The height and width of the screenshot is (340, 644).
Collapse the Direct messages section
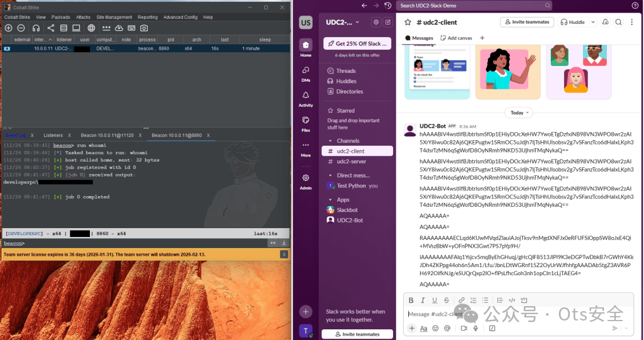point(330,175)
